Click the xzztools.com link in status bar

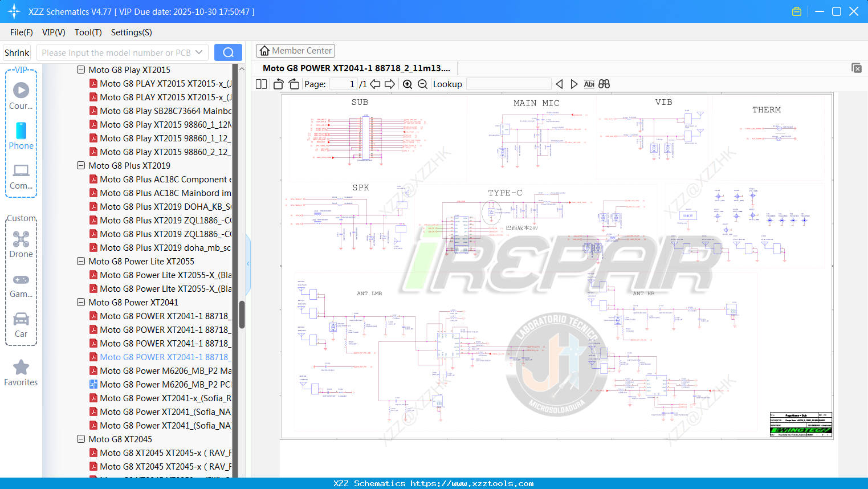point(472,483)
